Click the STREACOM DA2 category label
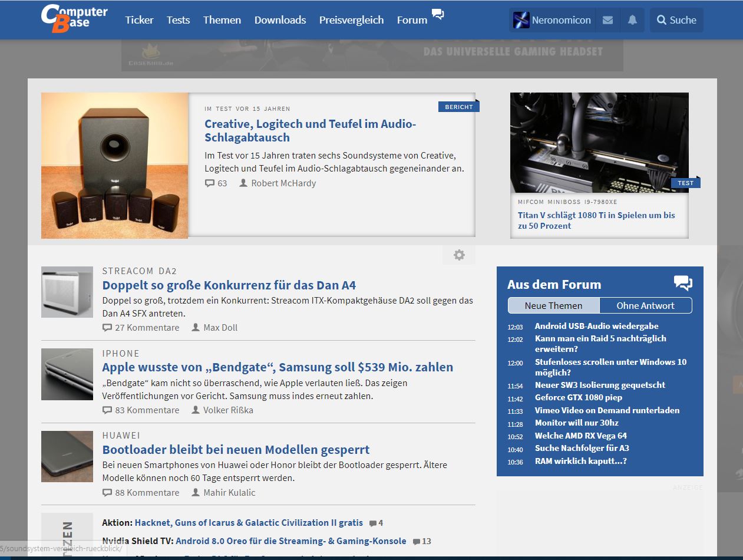The width and height of the screenshot is (743, 560). click(x=140, y=271)
